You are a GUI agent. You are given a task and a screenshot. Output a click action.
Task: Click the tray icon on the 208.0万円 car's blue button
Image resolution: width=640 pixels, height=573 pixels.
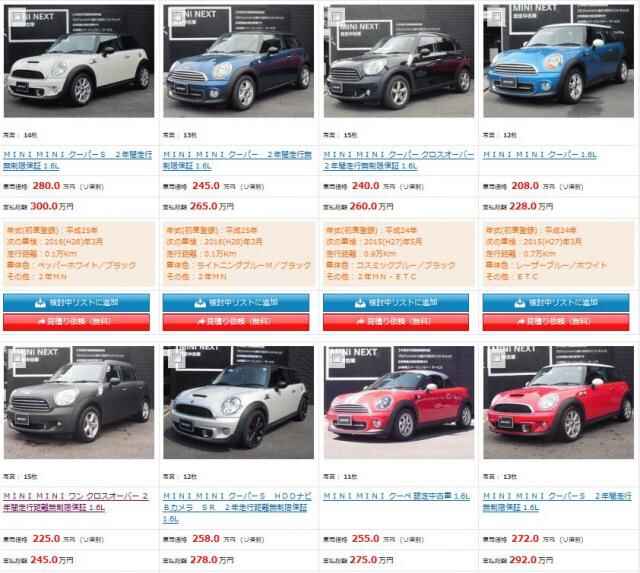[519, 303]
